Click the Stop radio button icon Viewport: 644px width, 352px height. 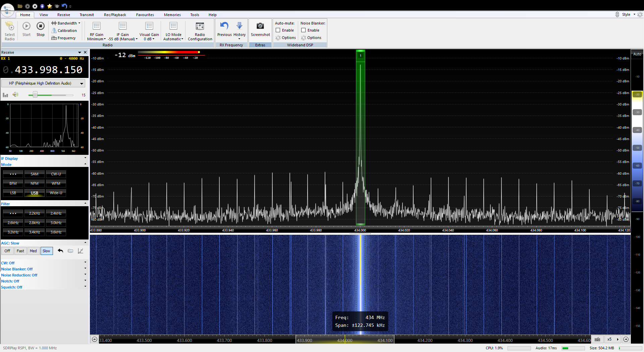click(41, 26)
